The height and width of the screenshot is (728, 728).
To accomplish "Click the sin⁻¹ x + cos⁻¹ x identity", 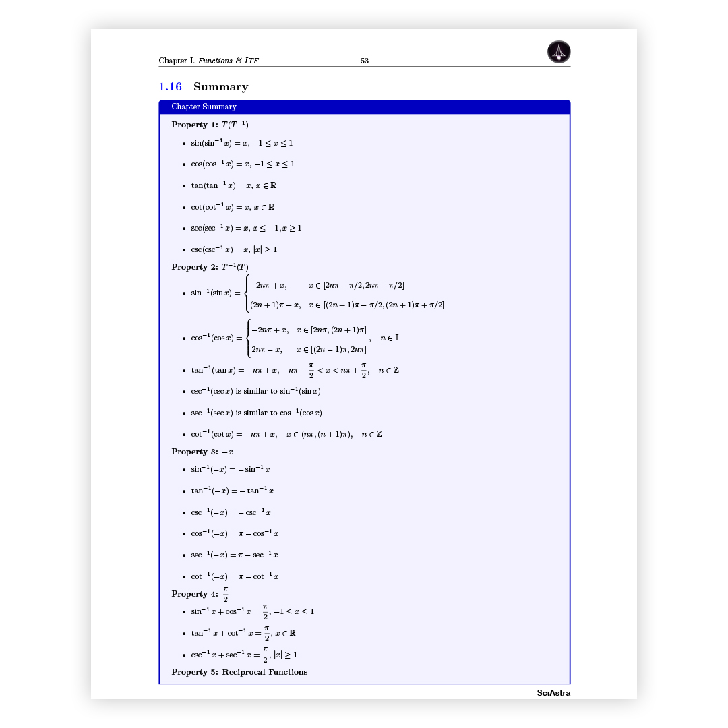I will (x=252, y=611).
